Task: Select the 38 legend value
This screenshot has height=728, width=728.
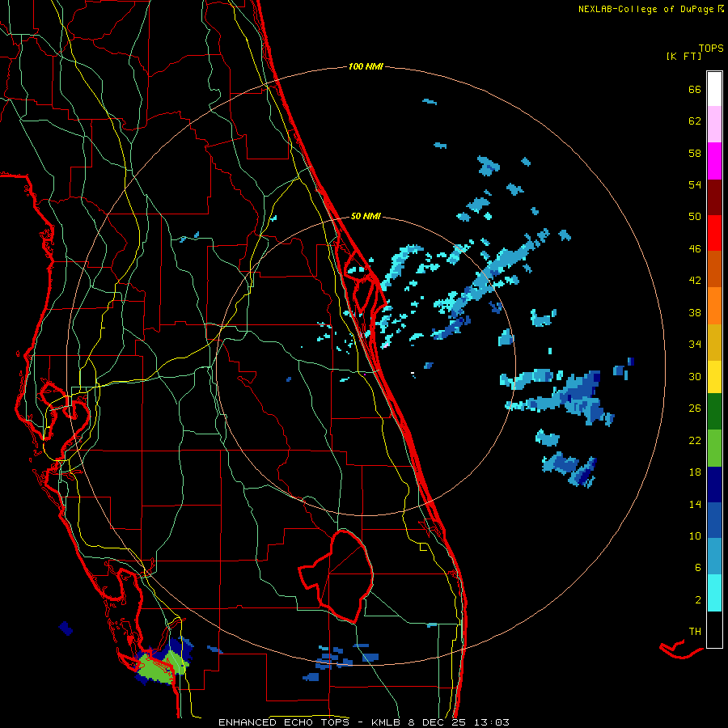Action: click(x=695, y=312)
